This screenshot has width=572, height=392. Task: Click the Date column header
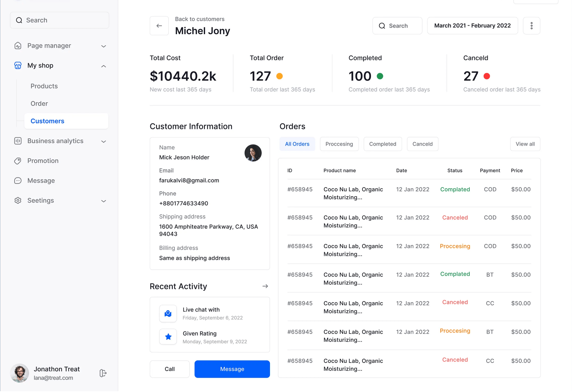pyautogui.click(x=401, y=170)
